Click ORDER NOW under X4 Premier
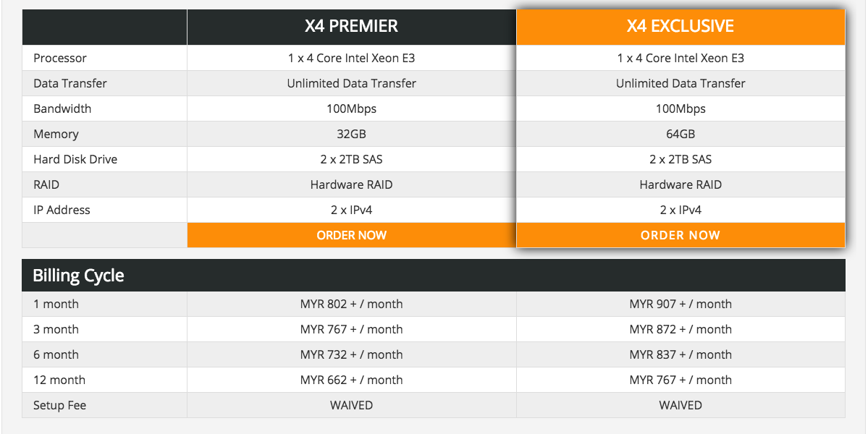 pyautogui.click(x=352, y=235)
